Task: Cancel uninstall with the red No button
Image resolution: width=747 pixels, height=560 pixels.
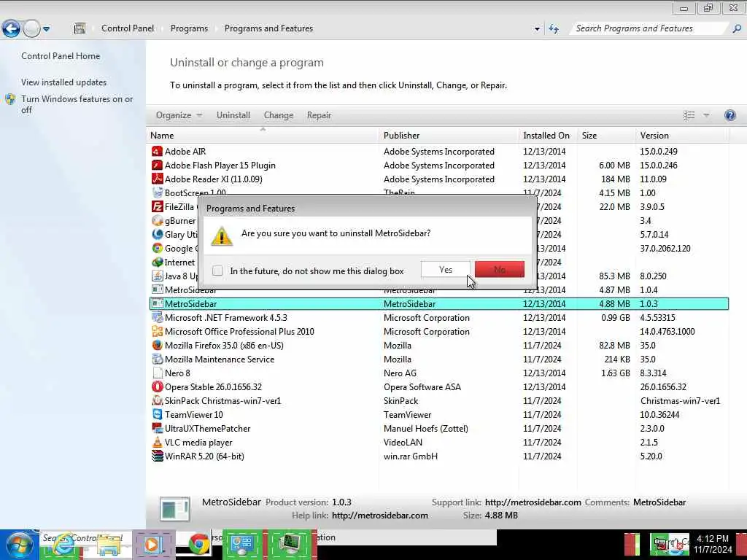Action: tap(499, 270)
